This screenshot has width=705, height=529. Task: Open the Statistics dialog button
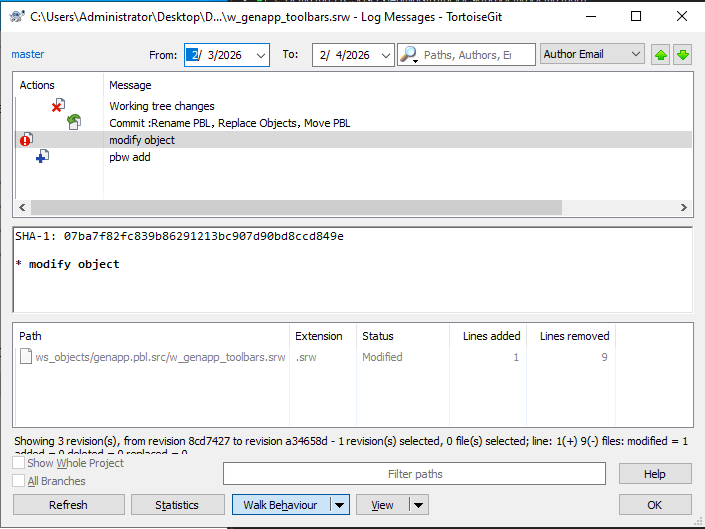(178, 505)
